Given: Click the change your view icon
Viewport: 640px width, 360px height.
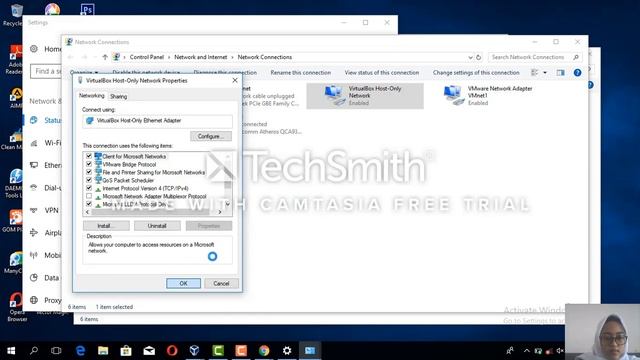Looking at the screenshot, I should tap(534, 73).
